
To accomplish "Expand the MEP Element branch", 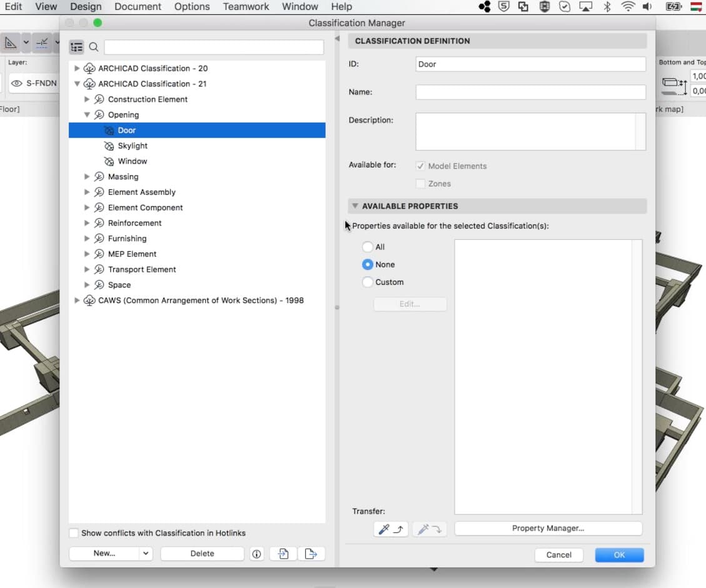I will (x=87, y=254).
